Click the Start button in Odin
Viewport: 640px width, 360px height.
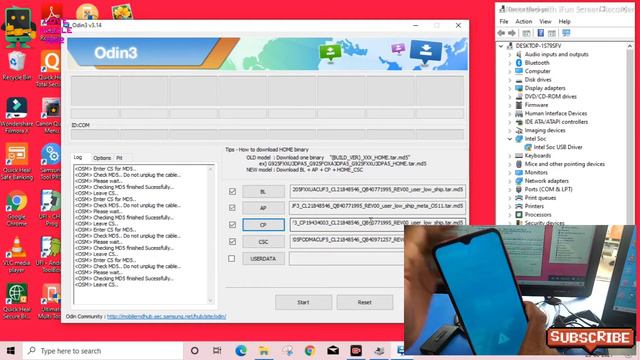(x=303, y=302)
